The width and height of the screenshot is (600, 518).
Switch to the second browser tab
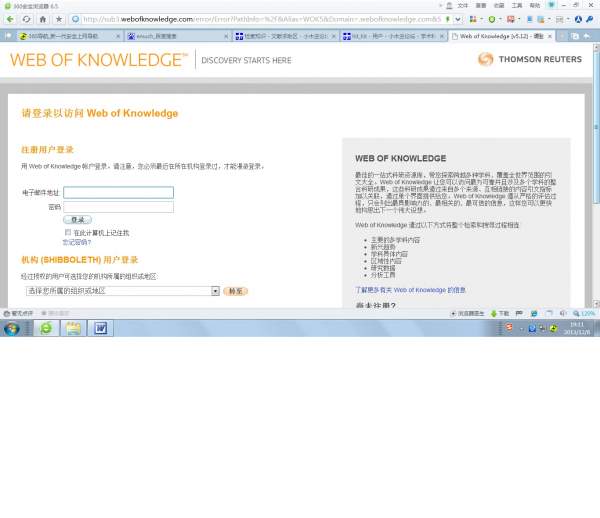tap(178, 36)
